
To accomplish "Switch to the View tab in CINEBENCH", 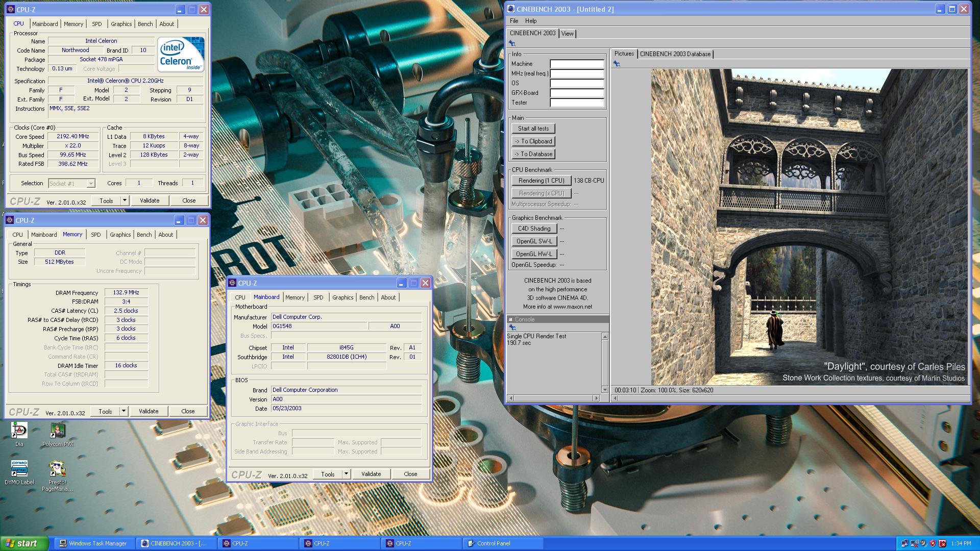I will 568,34.
